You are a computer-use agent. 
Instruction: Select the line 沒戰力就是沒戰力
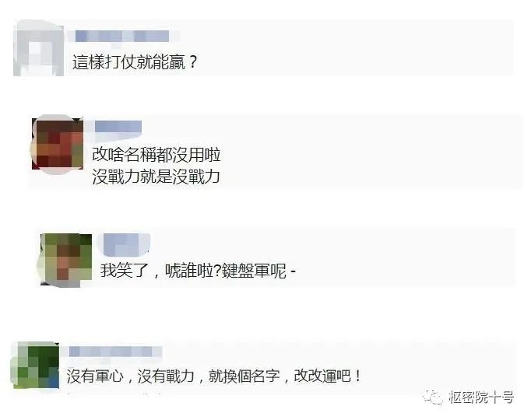click(156, 177)
